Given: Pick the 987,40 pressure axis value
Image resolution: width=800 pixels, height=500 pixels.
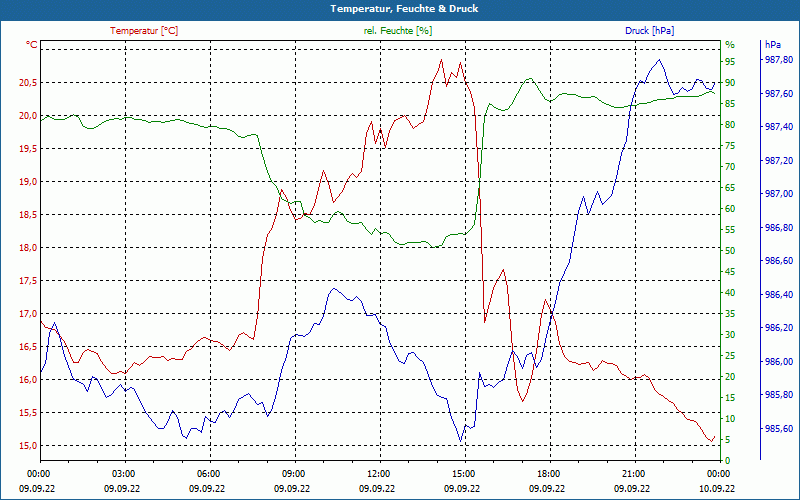Looking at the screenshot, I should pos(780,127).
